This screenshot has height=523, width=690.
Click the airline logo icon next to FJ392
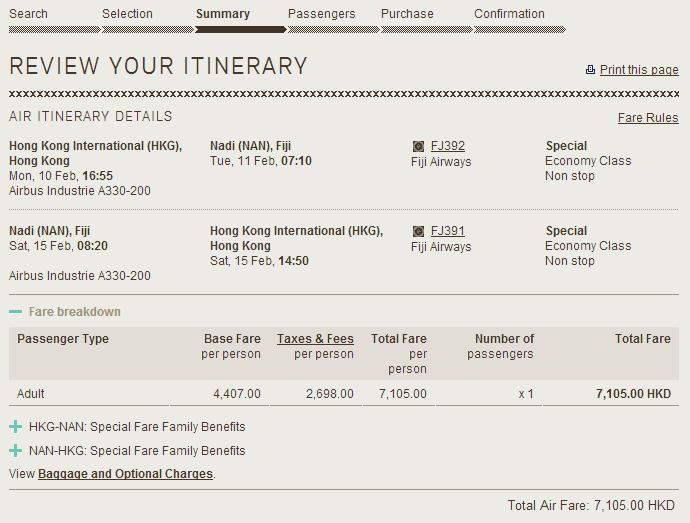point(418,146)
